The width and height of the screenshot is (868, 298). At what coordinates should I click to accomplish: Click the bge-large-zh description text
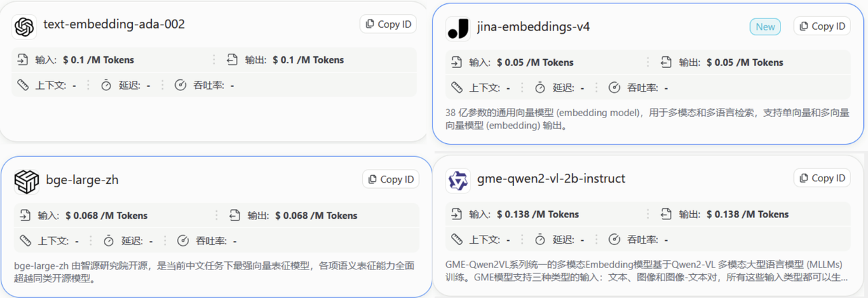pyautogui.click(x=214, y=272)
